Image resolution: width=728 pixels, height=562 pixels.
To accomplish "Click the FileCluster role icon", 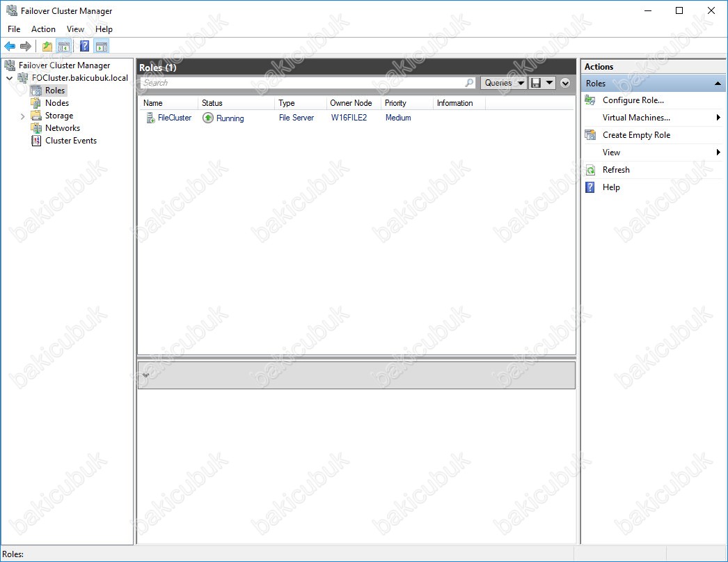I will pos(150,118).
